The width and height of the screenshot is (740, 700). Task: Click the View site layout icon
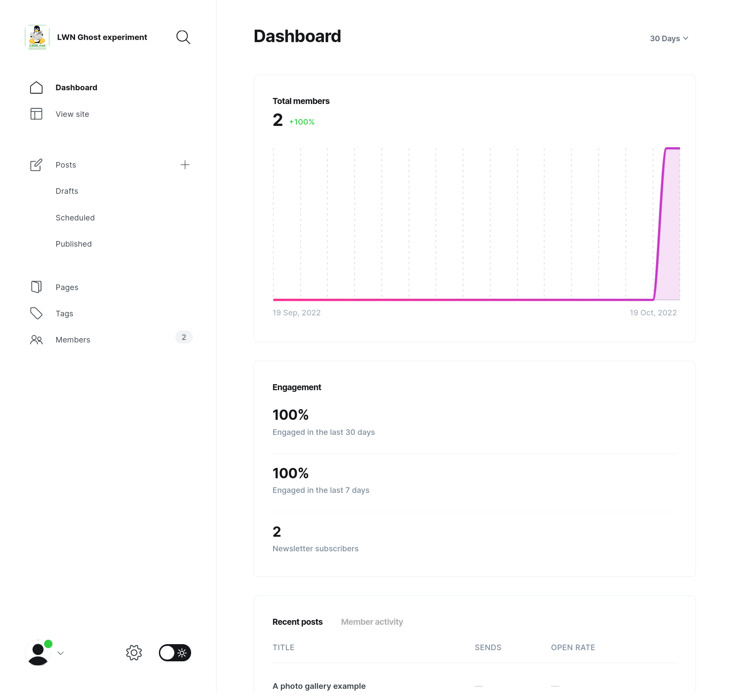(37, 114)
